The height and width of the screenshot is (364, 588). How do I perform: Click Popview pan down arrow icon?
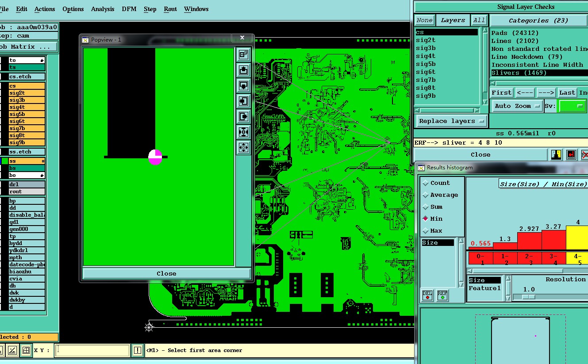(243, 85)
